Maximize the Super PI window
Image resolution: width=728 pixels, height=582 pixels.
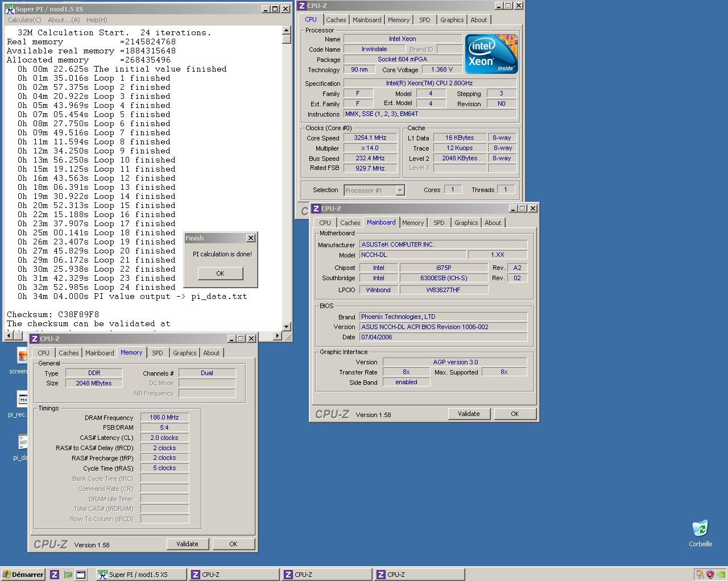coord(275,9)
